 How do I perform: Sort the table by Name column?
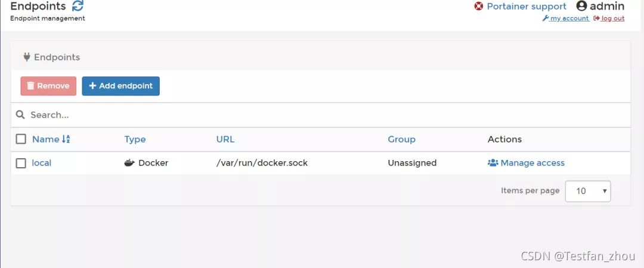coord(45,139)
